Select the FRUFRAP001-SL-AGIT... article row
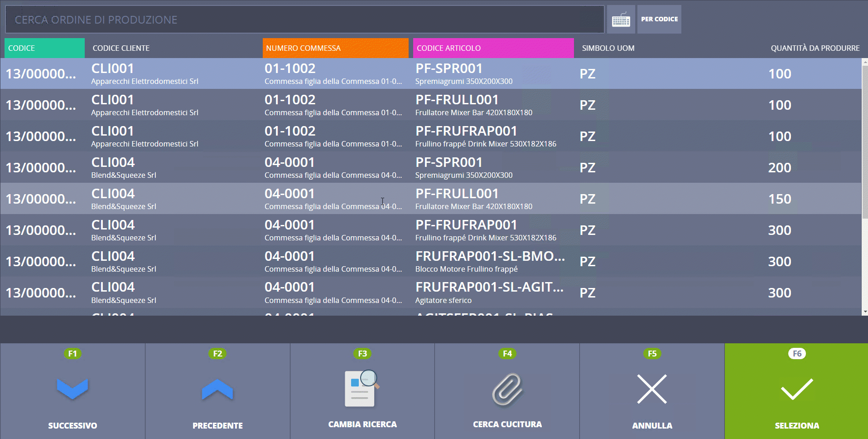 [431, 293]
